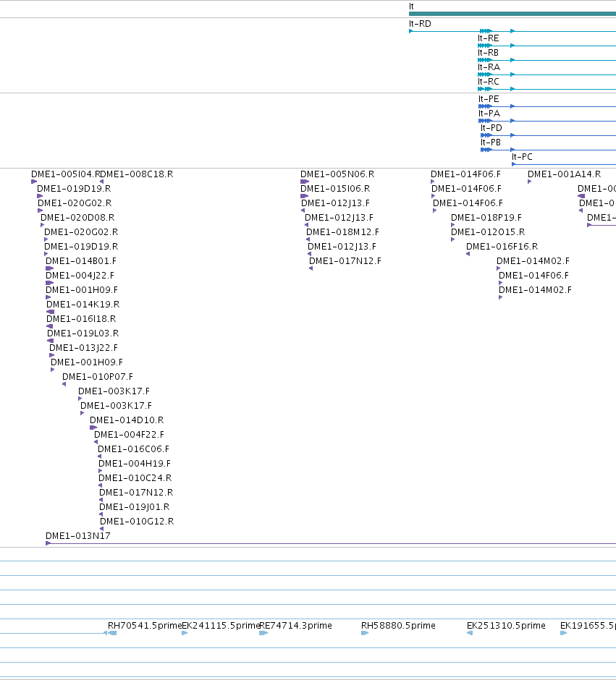
Task: Click the DME1-014K19.R feature label
Action: pos(83,305)
